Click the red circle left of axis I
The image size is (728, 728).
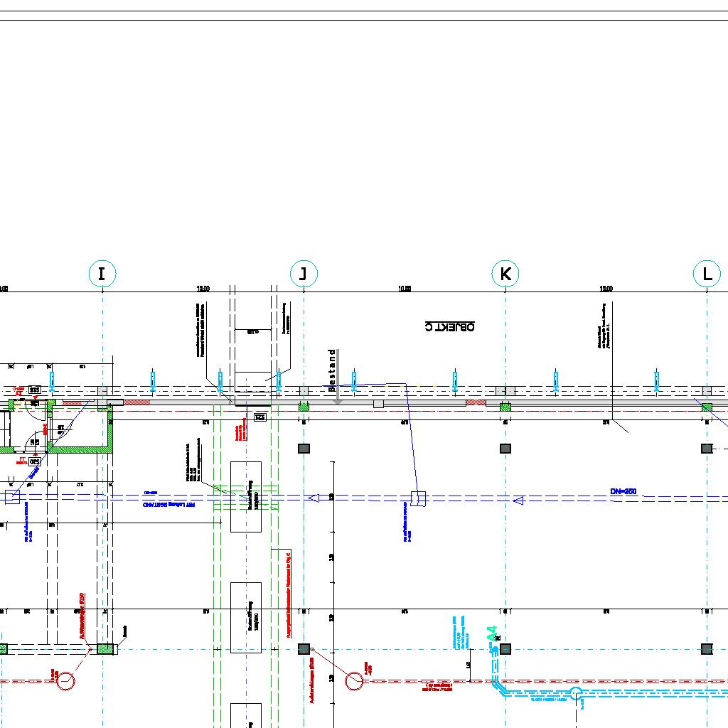[x=66, y=681]
